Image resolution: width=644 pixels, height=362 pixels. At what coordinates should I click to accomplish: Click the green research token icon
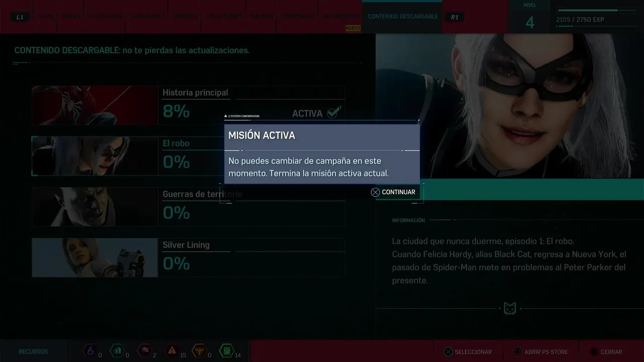click(226, 350)
